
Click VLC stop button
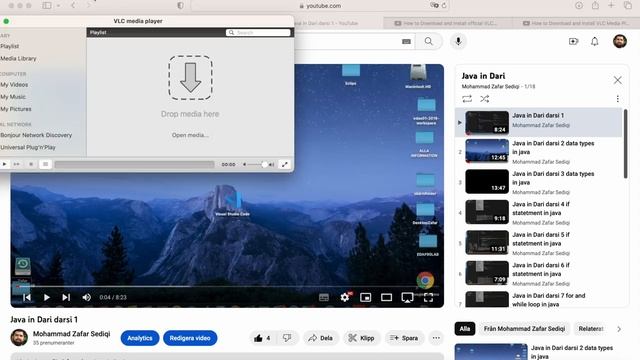coord(31,164)
